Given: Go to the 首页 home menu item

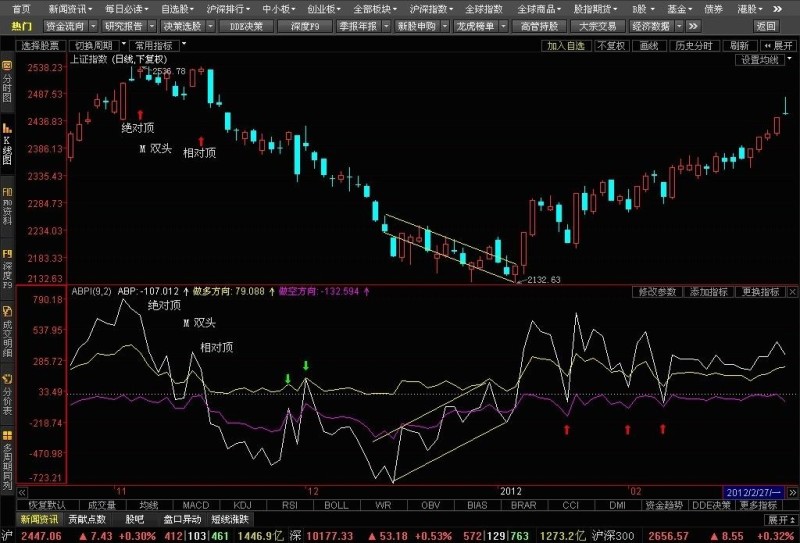Looking at the screenshot, I should 21,9.
